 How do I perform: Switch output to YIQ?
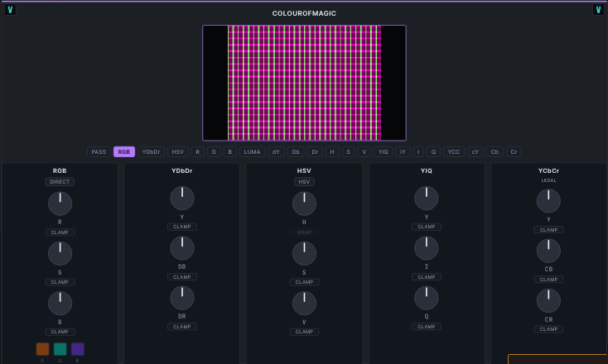[383, 151]
